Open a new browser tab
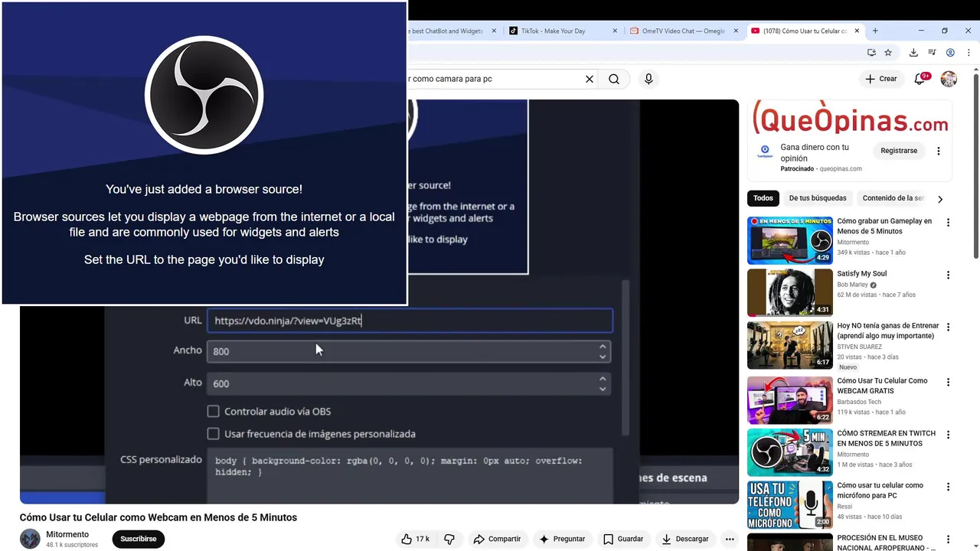Viewport: 980px width, 551px height. click(x=875, y=31)
